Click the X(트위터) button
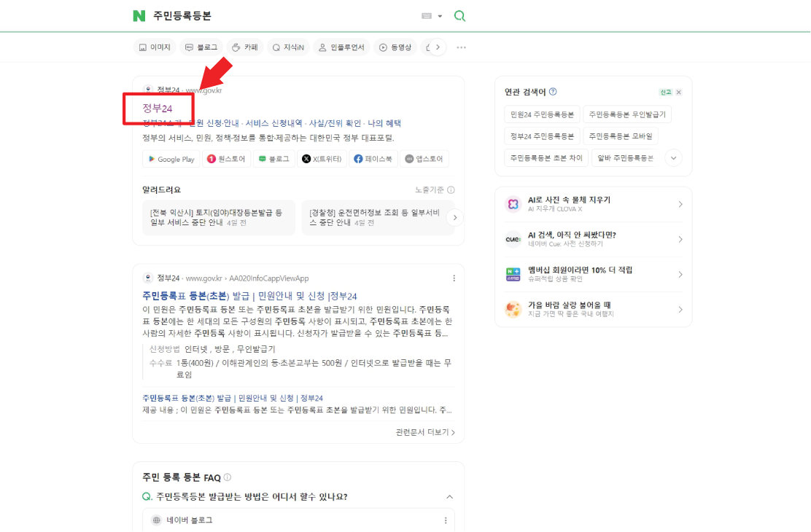The width and height of the screenshot is (811, 532). pyautogui.click(x=322, y=159)
